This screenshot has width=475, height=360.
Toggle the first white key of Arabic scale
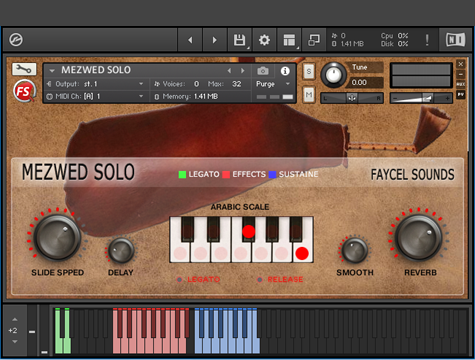coord(180,253)
